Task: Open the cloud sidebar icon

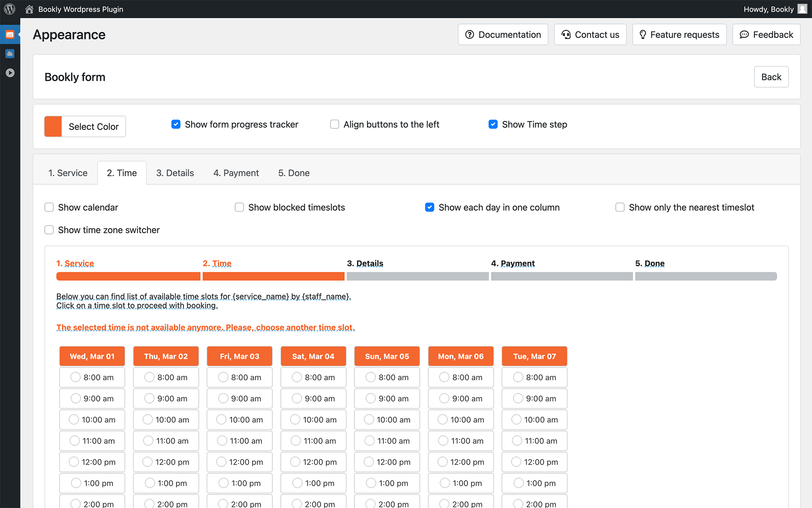Action: click(x=10, y=54)
